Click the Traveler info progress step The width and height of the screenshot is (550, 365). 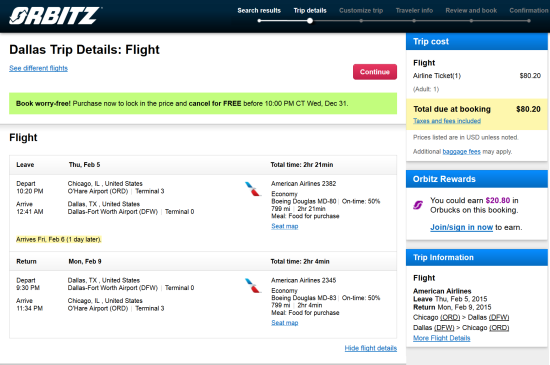(x=414, y=11)
